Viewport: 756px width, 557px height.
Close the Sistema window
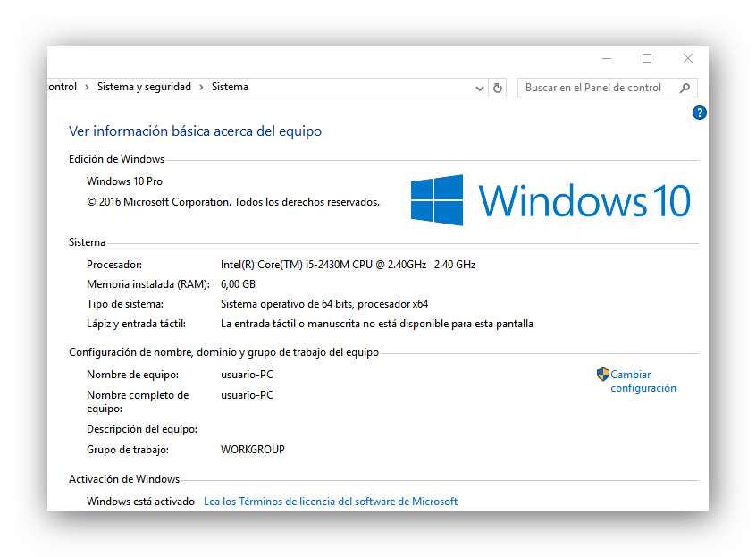688,58
